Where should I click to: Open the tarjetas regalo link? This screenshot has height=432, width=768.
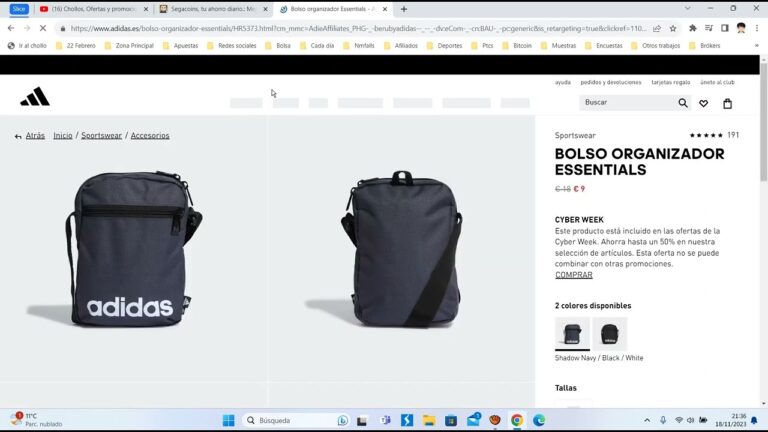coord(671,82)
